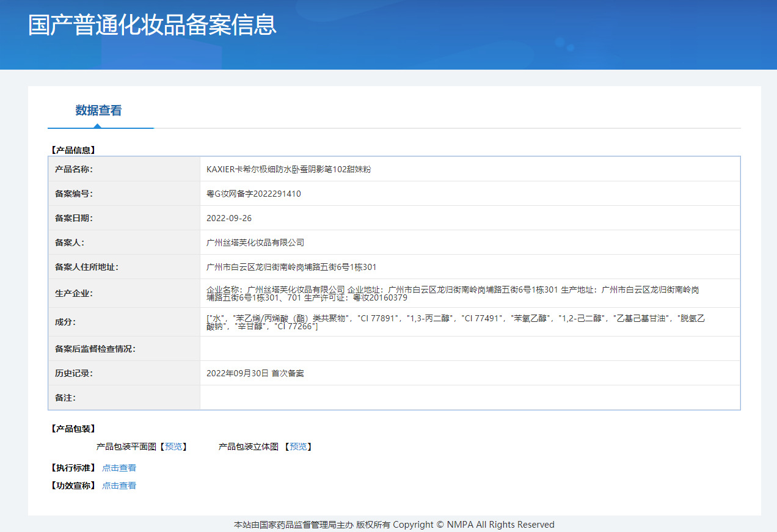Click the KAXIER product name value

pos(288,170)
